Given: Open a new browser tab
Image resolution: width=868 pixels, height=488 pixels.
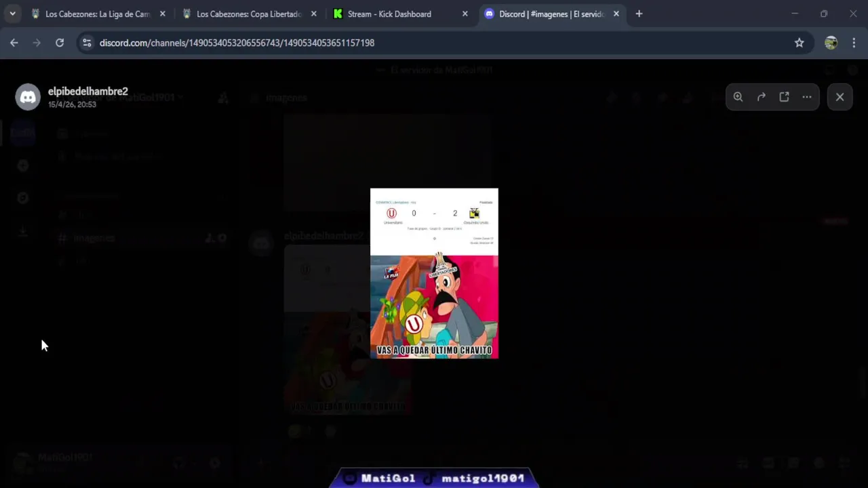Looking at the screenshot, I should click(x=639, y=14).
